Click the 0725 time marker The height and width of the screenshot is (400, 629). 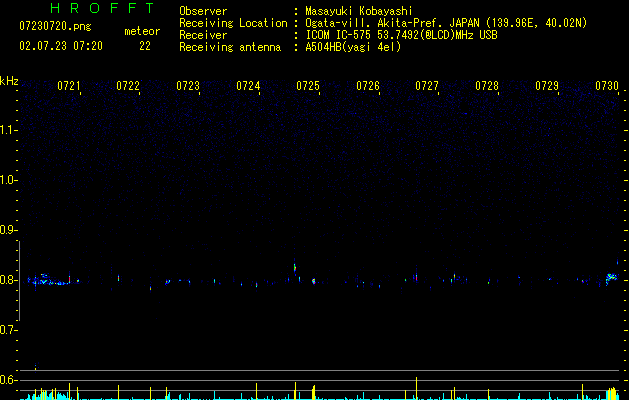[308, 85]
